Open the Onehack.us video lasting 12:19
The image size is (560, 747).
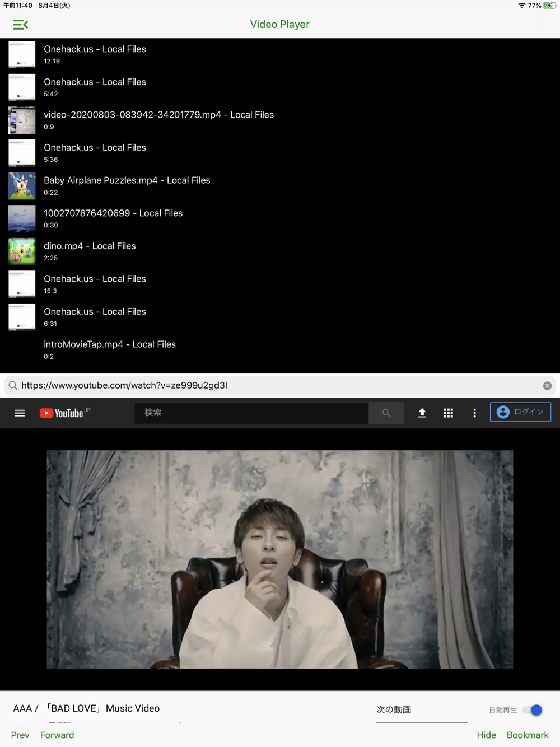[x=280, y=55]
